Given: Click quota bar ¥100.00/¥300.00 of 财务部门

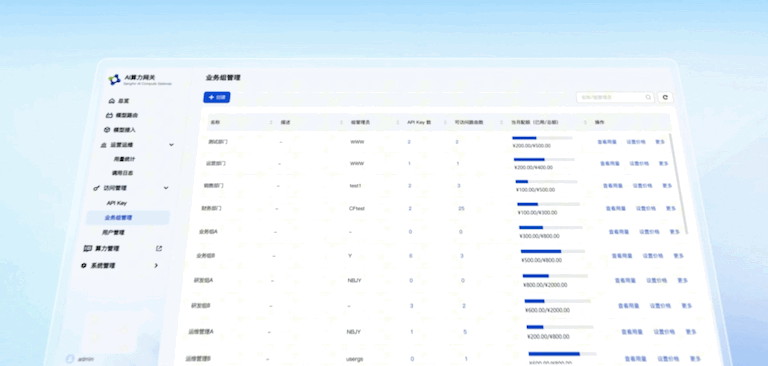Looking at the screenshot, I should 548,204.
